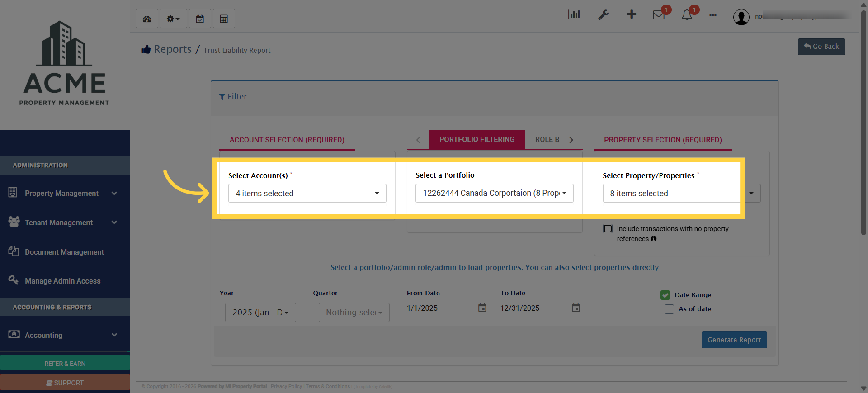
Task: Open the Select a Portfolio dropdown
Action: pyautogui.click(x=495, y=193)
